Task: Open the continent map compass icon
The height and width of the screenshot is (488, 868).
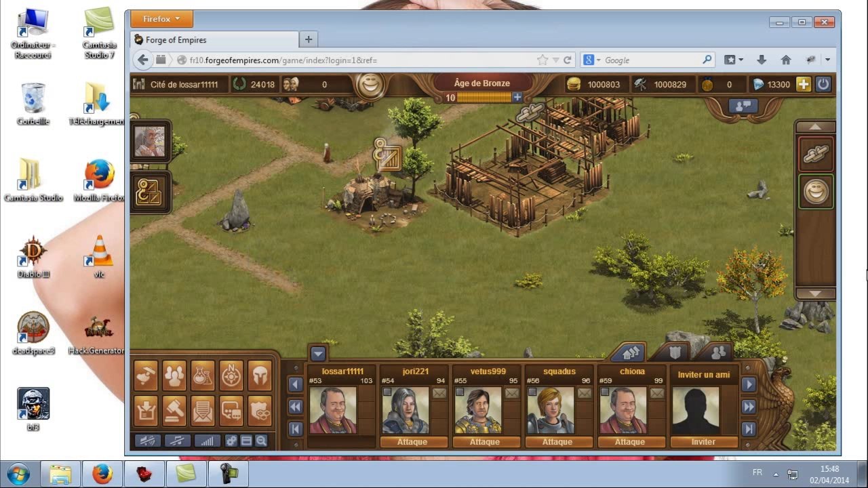Action: (231, 375)
